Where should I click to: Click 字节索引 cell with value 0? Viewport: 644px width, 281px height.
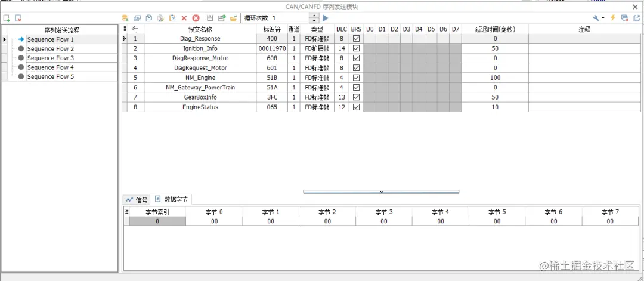pyautogui.click(x=157, y=221)
